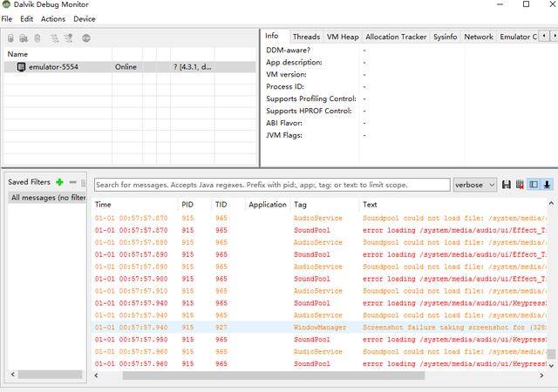Click the Saved Filters heading

pyautogui.click(x=29, y=182)
